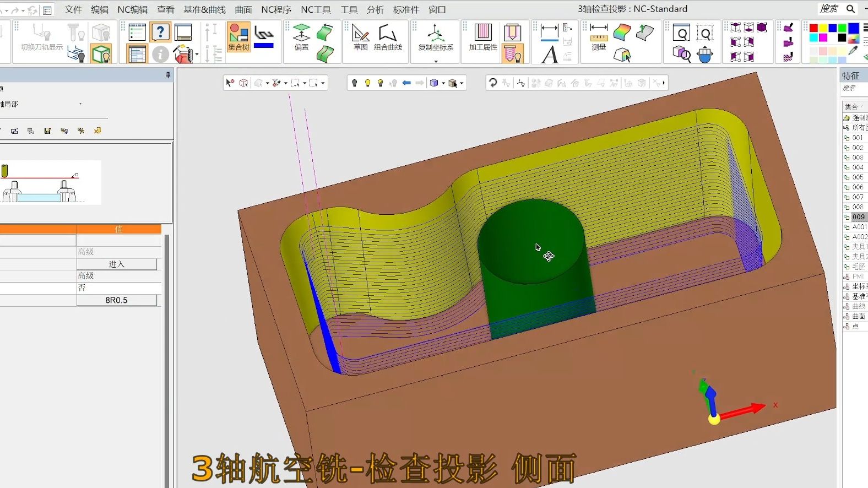Screen dimensions: 868x488
Task: Select the 组合曲线 tool
Action: coord(388,37)
